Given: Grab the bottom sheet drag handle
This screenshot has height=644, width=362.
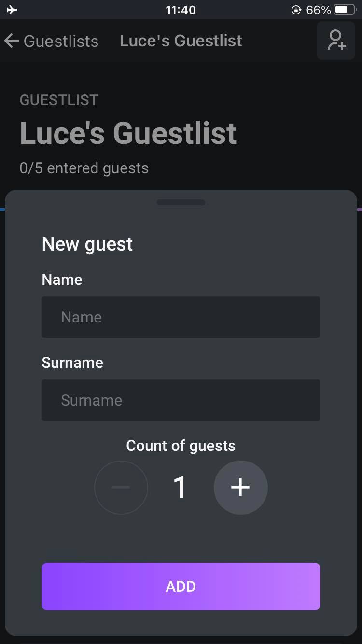Looking at the screenshot, I should tap(181, 202).
